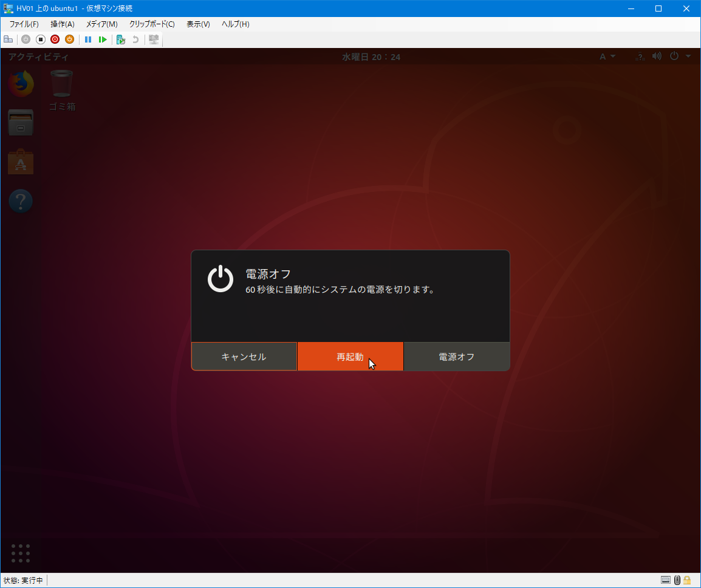Send Ctrl+Alt+Del via the toolbar icon
Viewport: 701px width, 588px height.
click(8, 39)
